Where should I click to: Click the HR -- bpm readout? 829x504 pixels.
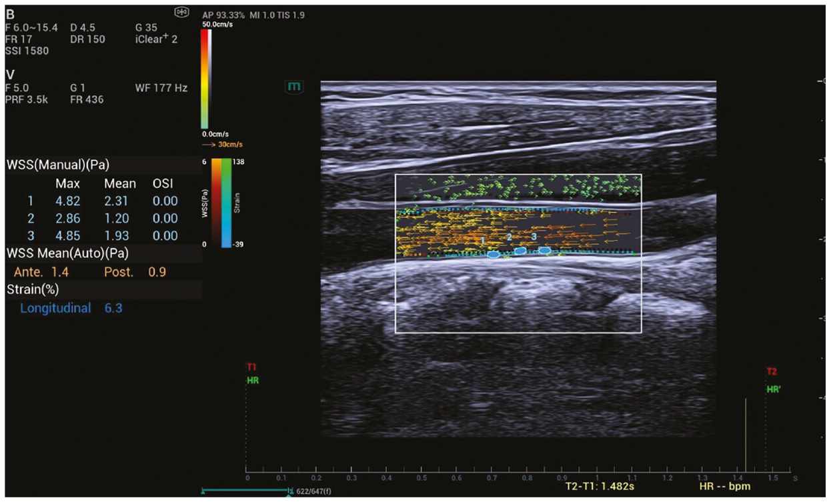click(725, 486)
